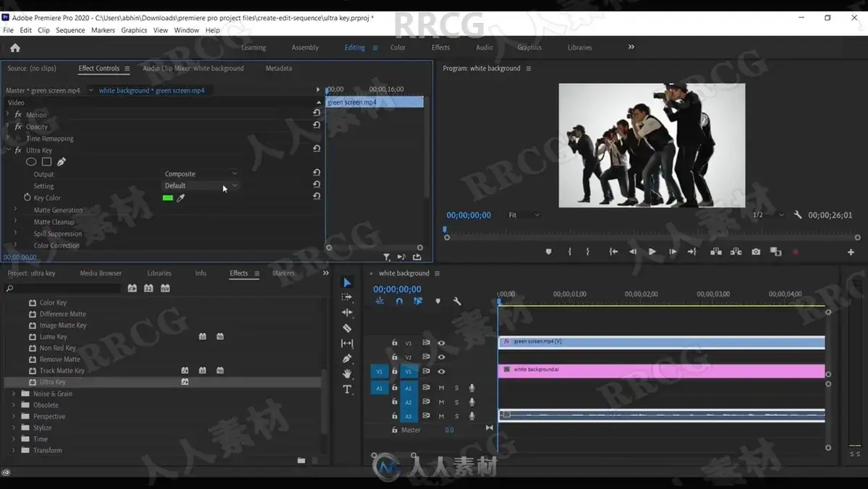Image resolution: width=868 pixels, height=489 pixels.
Task: Toggle V3 track output eye
Action: (x=441, y=343)
